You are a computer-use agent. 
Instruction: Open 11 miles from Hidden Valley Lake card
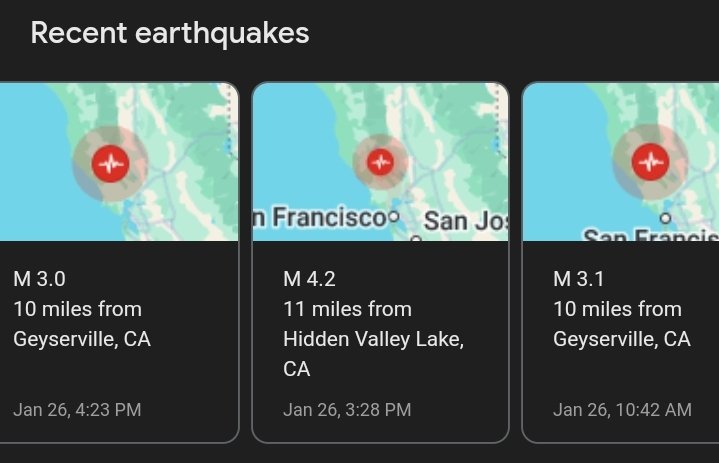pos(380,262)
